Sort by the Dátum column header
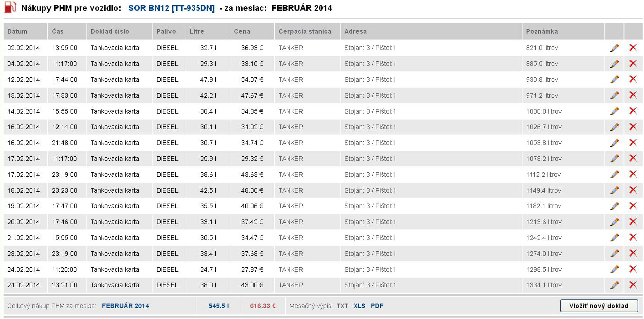The width and height of the screenshot is (644, 319). point(25,31)
